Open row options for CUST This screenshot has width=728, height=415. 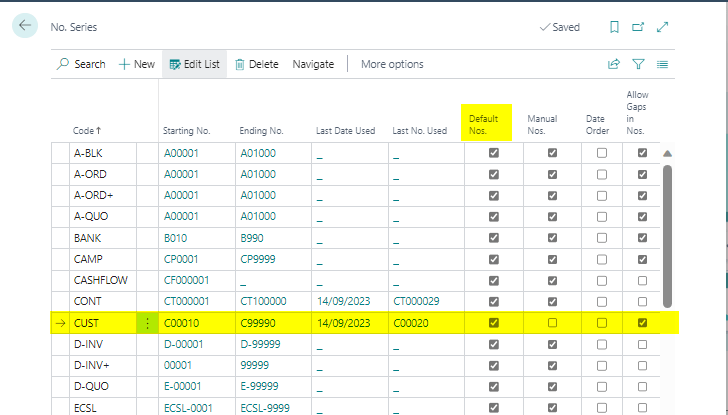[x=147, y=323]
